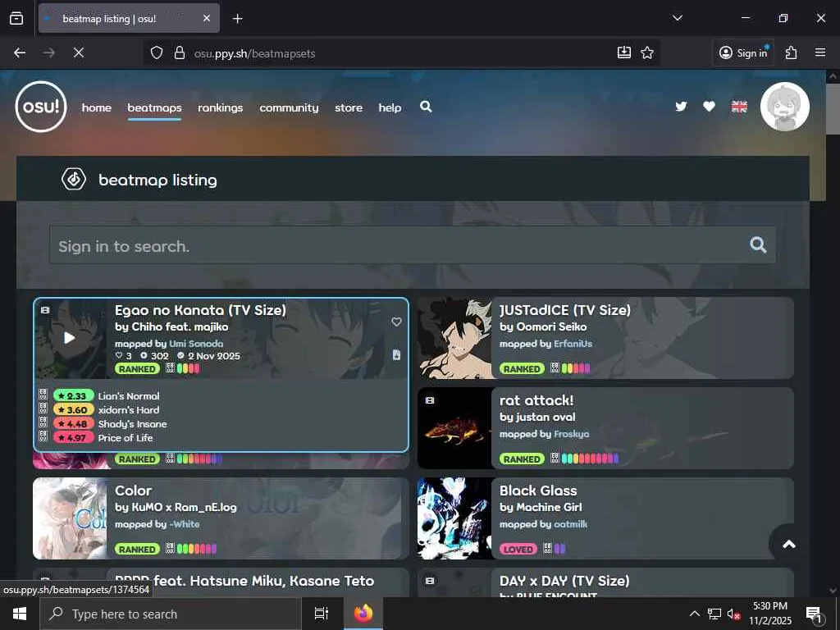Click the guest user avatar
This screenshot has width=840, height=630.
pos(785,107)
